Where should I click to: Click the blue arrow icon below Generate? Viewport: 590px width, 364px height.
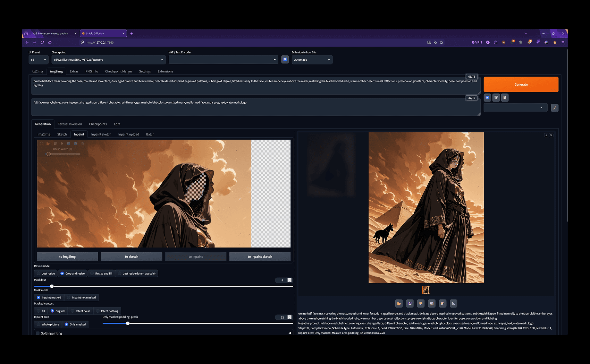pos(487,98)
